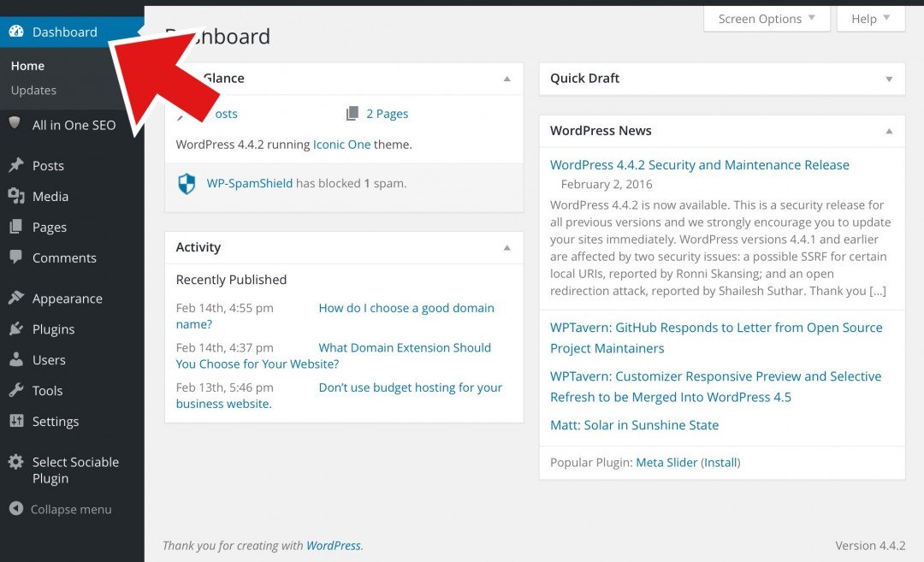Click the 'Recently Published' heading
The image size is (924, 562).
[x=231, y=280]
